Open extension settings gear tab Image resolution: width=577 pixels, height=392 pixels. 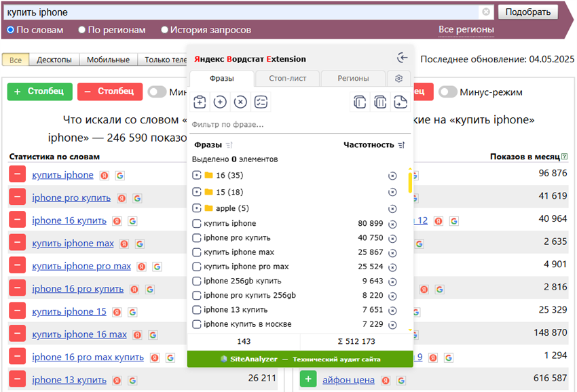click(398, 78)
